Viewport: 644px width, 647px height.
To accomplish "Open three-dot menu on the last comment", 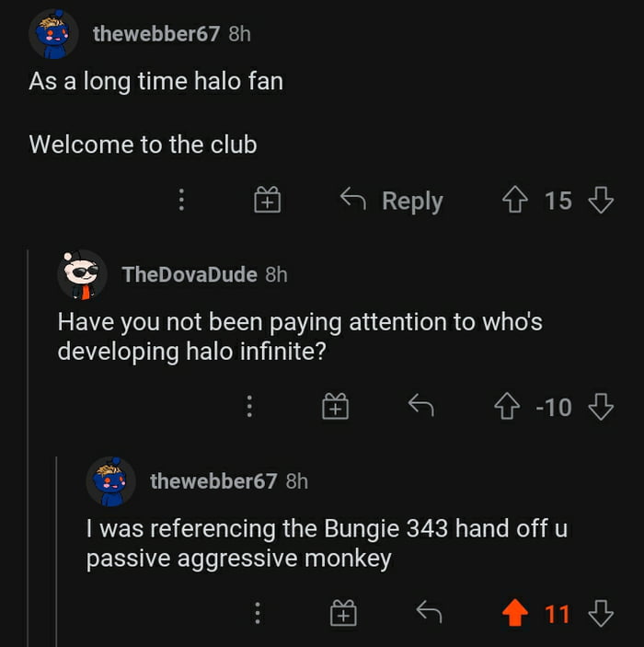I will click(258, 613).
